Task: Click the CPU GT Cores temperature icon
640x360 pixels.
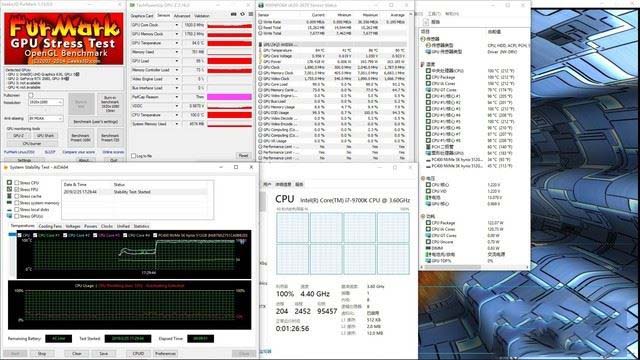Action: [428, 89]
